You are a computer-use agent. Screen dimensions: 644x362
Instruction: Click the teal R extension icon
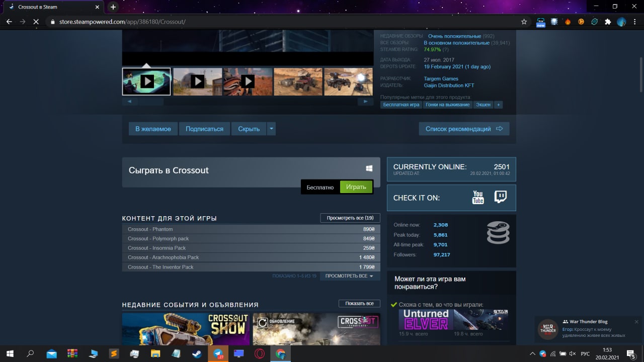(594, 22)
